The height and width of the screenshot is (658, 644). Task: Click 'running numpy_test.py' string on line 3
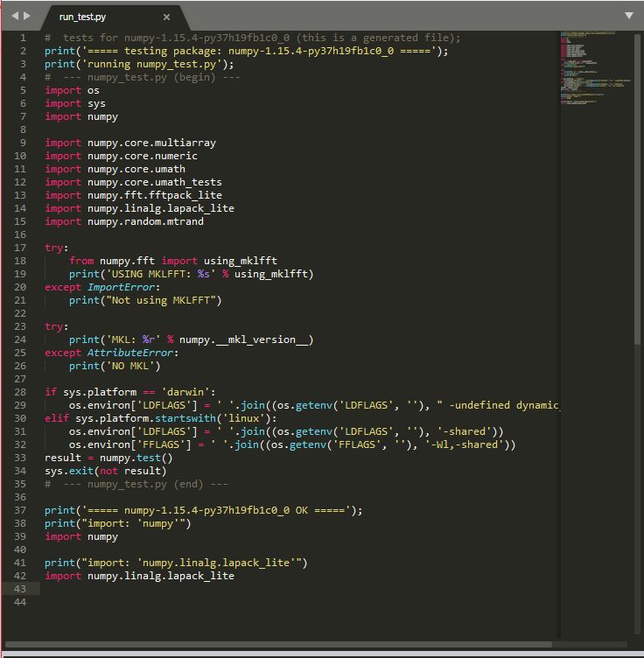pos(154,64)
